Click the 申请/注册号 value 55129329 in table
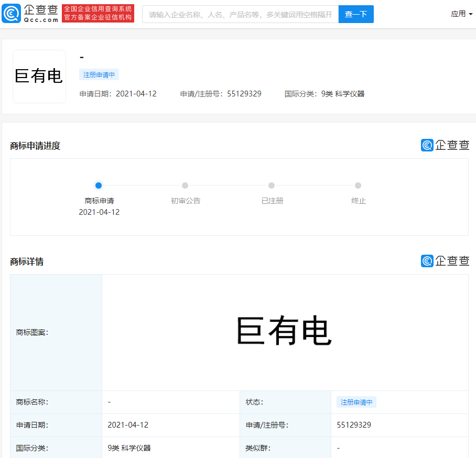The image size is (476, 458). tap(354, 425)
